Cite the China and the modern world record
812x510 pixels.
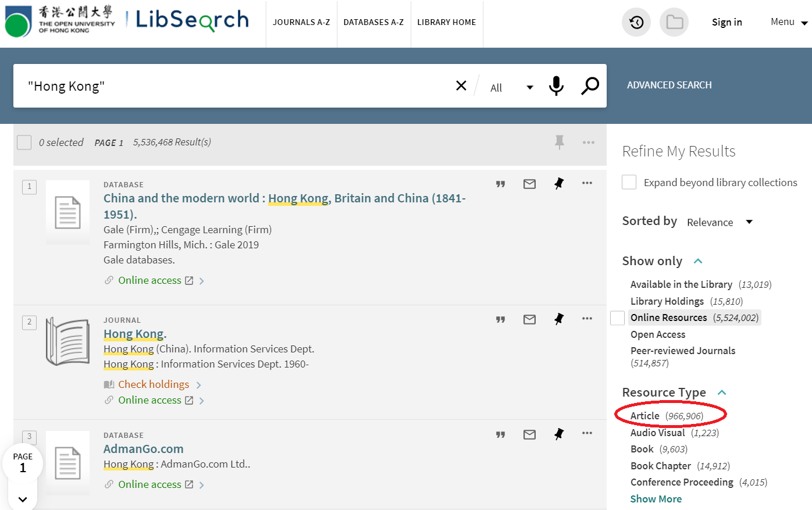coord(500,184)
